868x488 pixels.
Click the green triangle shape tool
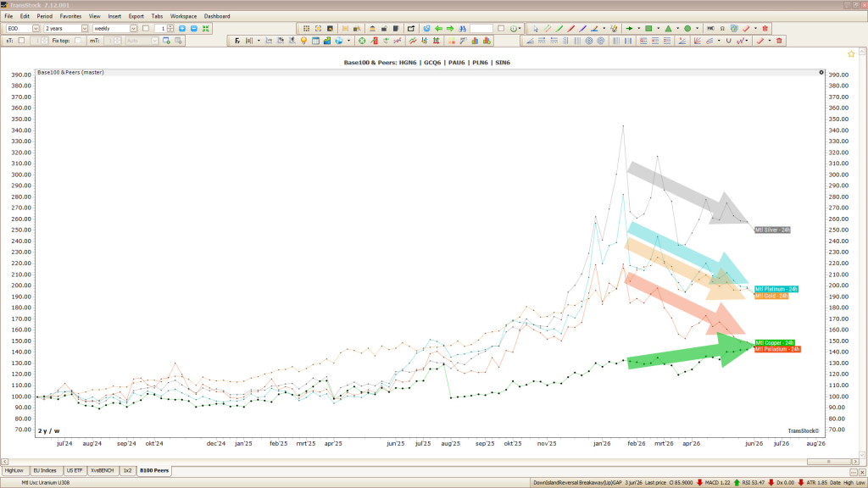[668, 28]
